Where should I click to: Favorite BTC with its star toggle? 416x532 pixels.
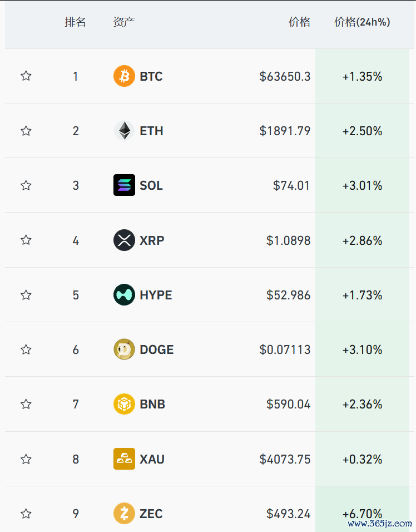26,76
